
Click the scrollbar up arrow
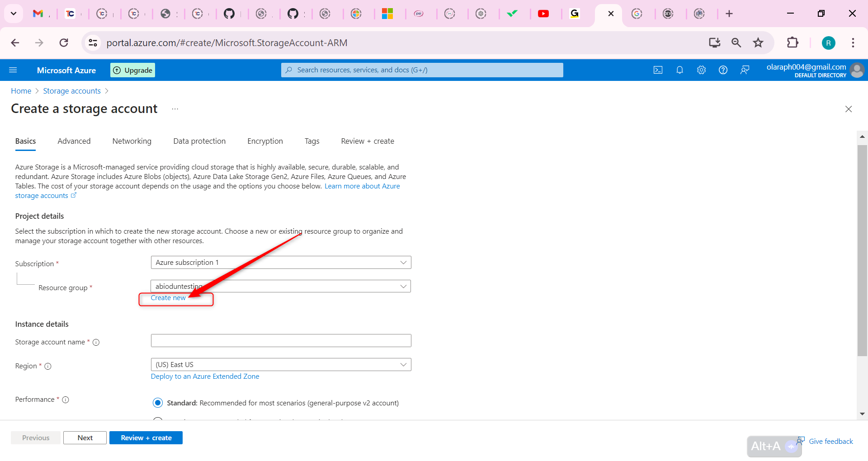point(862,136)
